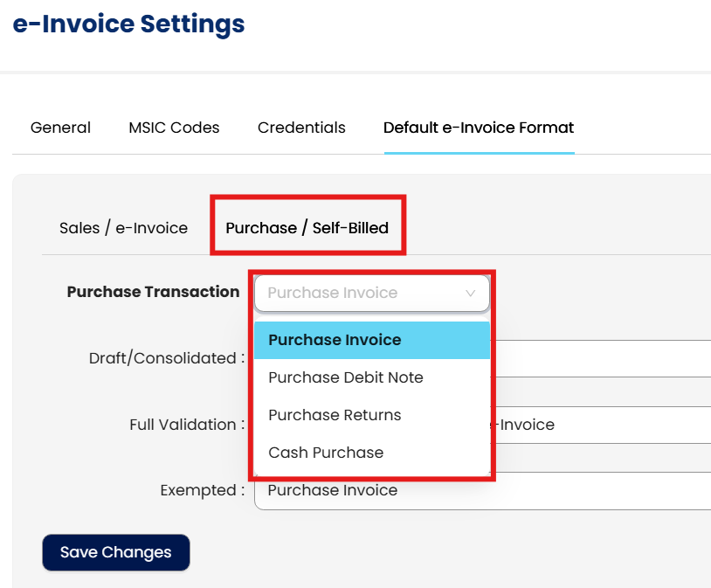
Task: Open the MSIC Codes tab
Action: coord(174,128)
